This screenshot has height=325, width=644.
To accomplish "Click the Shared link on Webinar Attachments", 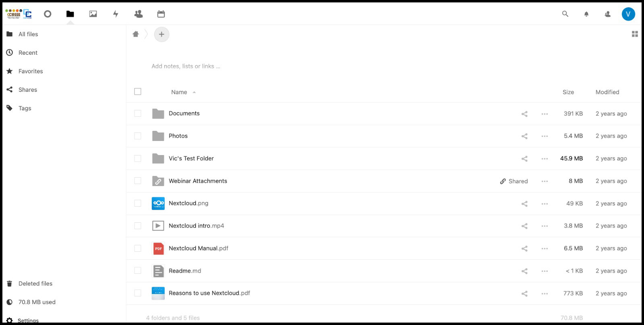I will pos(514,181).
